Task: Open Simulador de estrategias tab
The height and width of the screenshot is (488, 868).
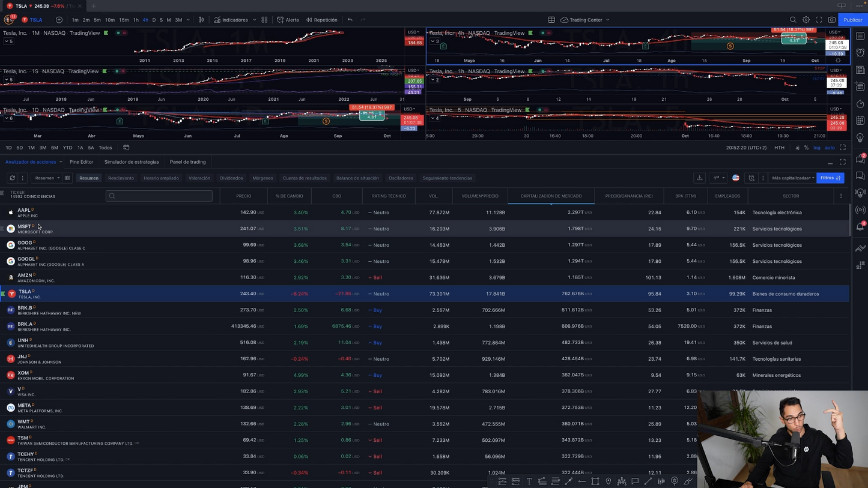Action: click(132, 162)
